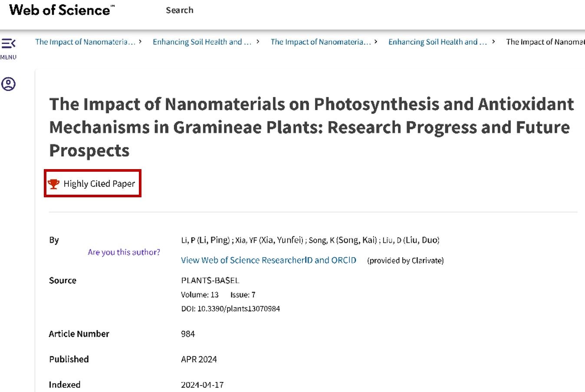
Task: Open author Xia, Yunfei's record
Action: point(269,240)
